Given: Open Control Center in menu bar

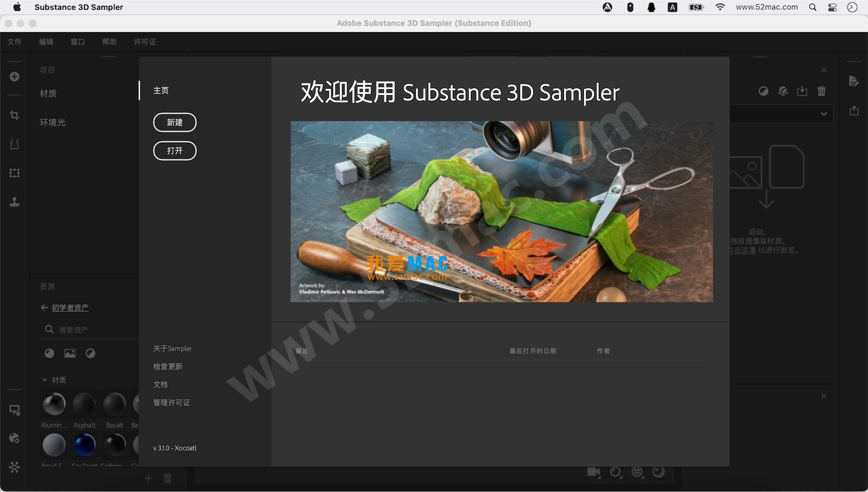Looking at the screenshot, I should (832, 7).
